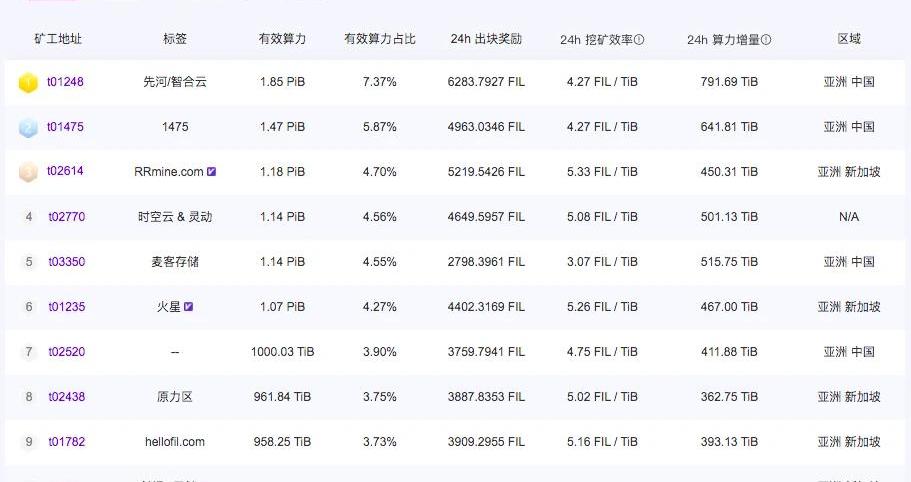Viewport: 911px width, 482px height.
Task: Click the verified badge next to 火星
Action: (188, 307)
